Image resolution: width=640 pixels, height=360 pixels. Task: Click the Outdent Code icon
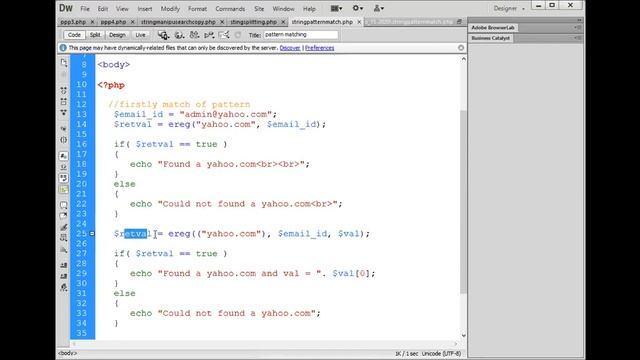click(64, 276)
